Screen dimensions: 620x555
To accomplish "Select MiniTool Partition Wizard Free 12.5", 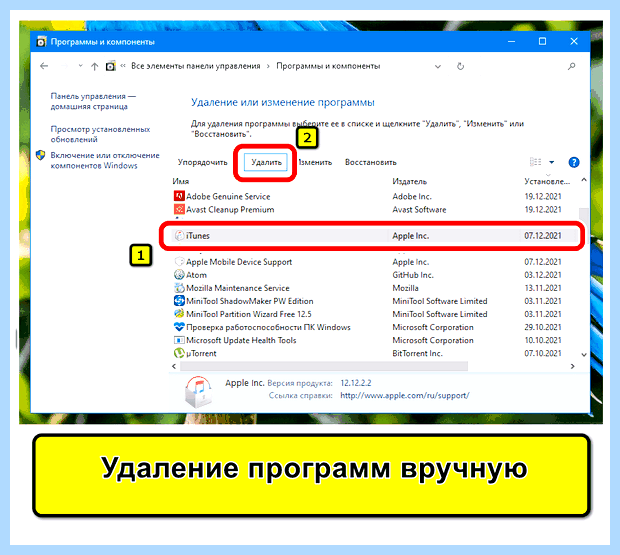I will (x=249, y=314).
